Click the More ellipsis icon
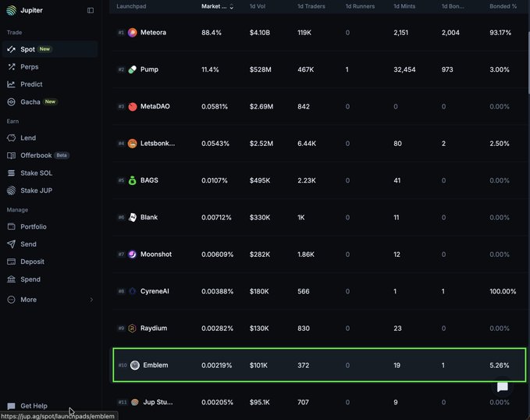Viewport: 530px width, 420px height. 11,300
